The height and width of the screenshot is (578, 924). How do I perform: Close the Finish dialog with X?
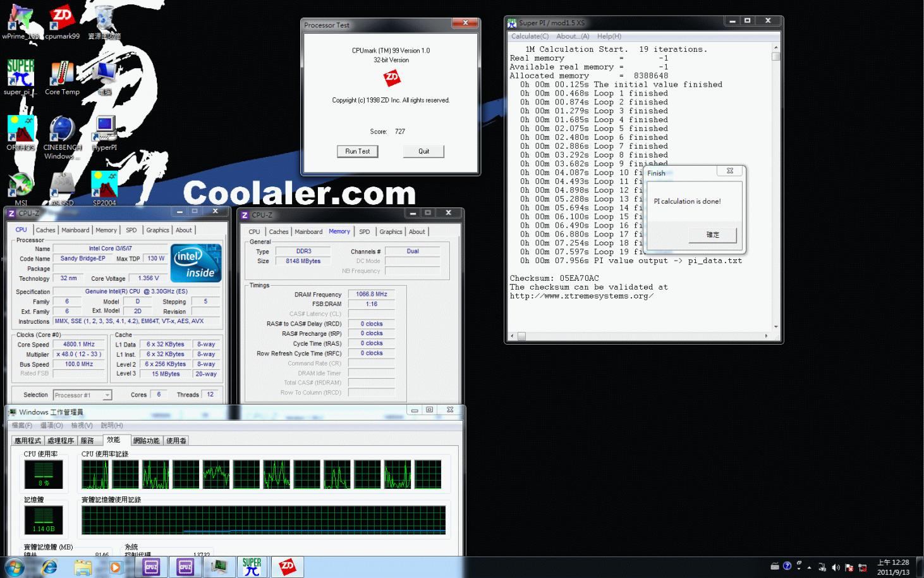coord(729,171)
